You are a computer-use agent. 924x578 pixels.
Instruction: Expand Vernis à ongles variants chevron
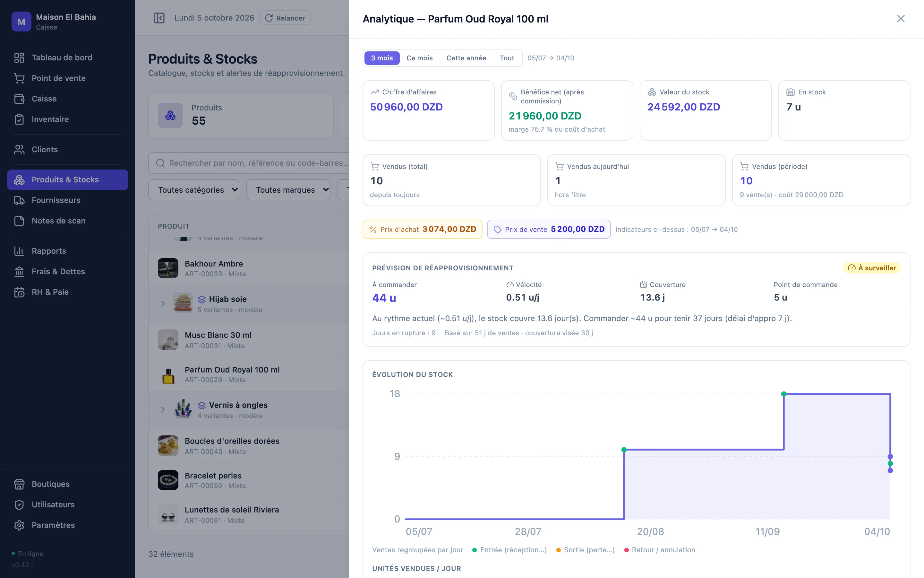coord(163,409)
